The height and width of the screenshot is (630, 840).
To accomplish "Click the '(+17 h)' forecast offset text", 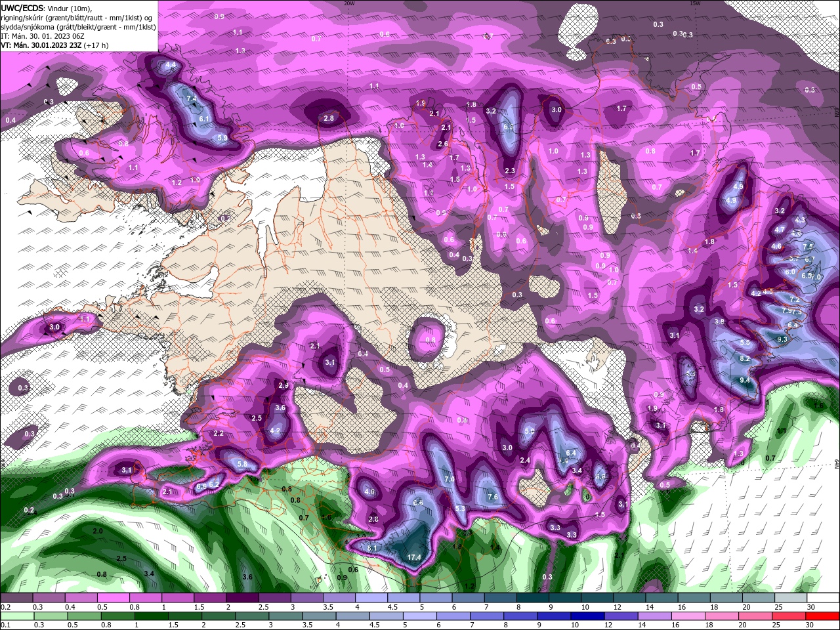I will click(96, 45).
